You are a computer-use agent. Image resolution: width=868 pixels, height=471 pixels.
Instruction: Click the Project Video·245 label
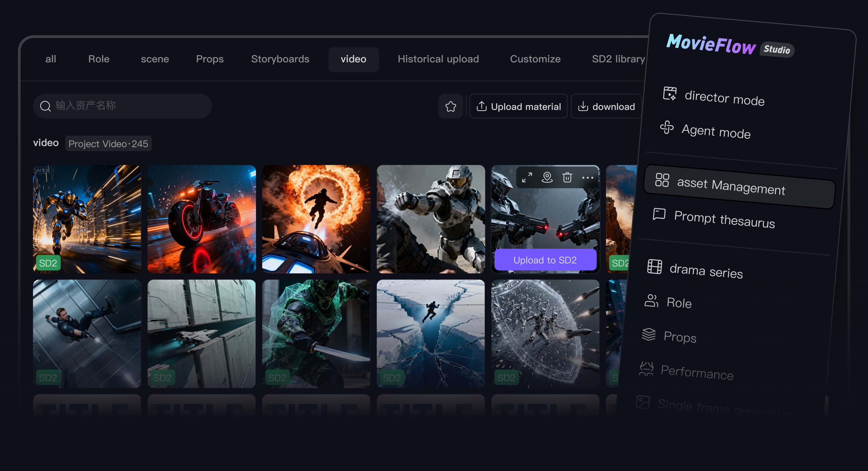point(108,144)
